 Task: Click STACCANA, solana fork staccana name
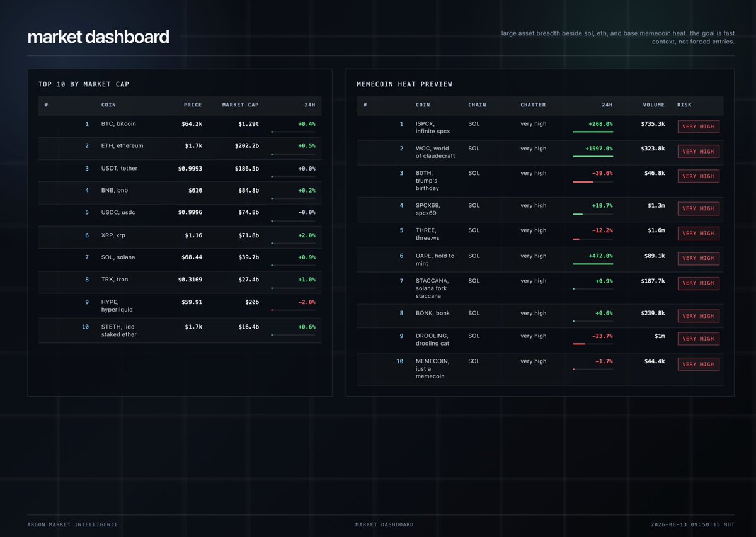pyautogui.click(x=432, y=288)
